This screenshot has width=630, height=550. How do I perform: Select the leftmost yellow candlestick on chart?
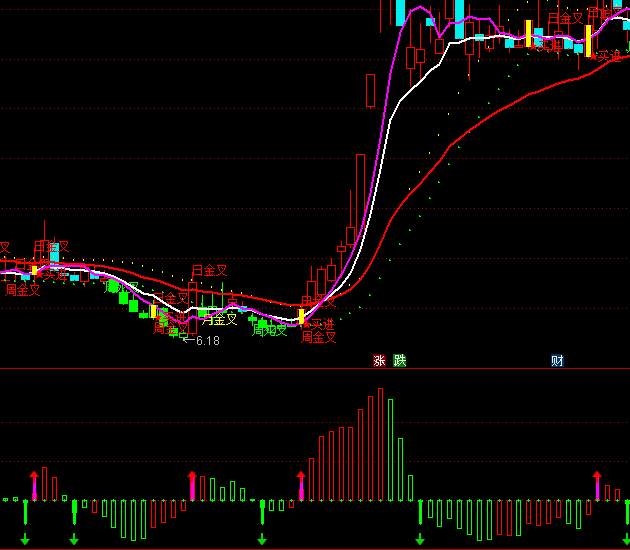tap(34, 269)
